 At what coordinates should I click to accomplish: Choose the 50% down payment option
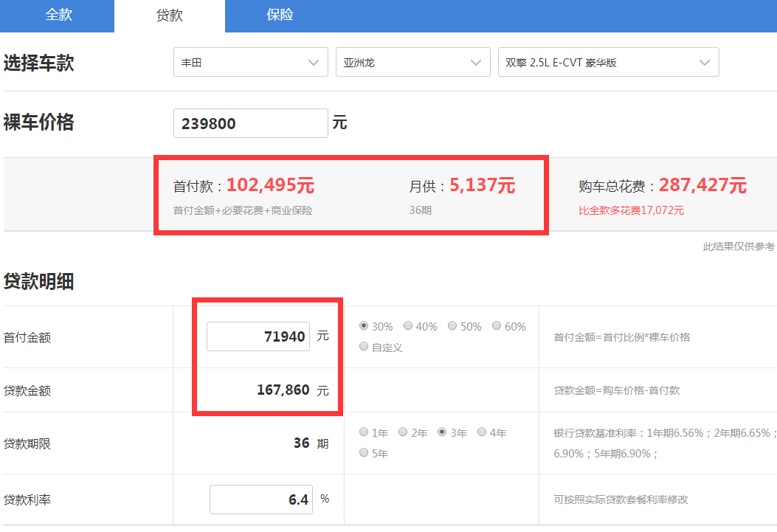point(452,326)
